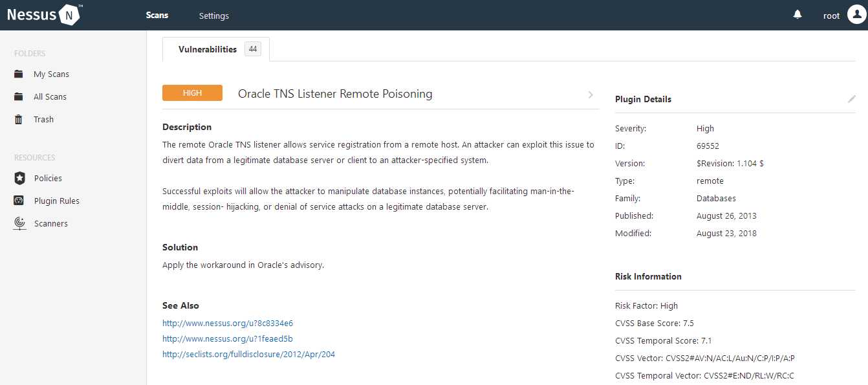Screen dimensions: 868x385
Task: Open Policies resource
Action: click(x=48, y=179)
